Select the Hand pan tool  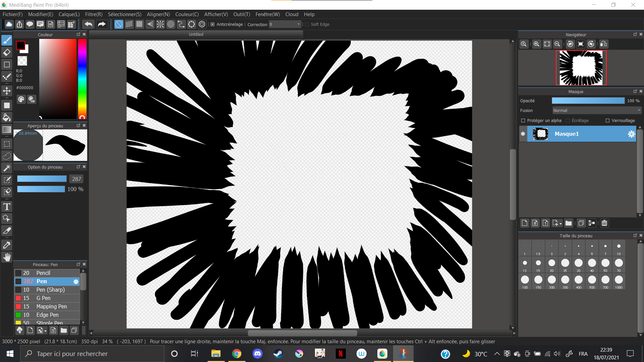coord(7,257)
